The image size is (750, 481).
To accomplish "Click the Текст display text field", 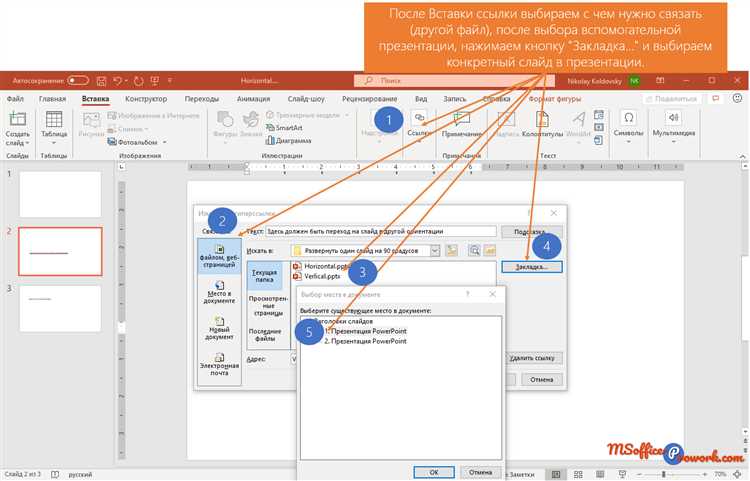I will [381, 231].
